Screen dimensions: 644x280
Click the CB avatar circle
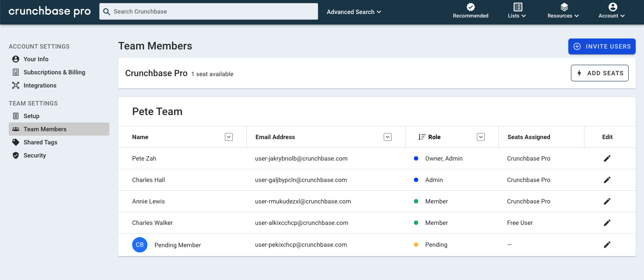(x=140, y=245)
